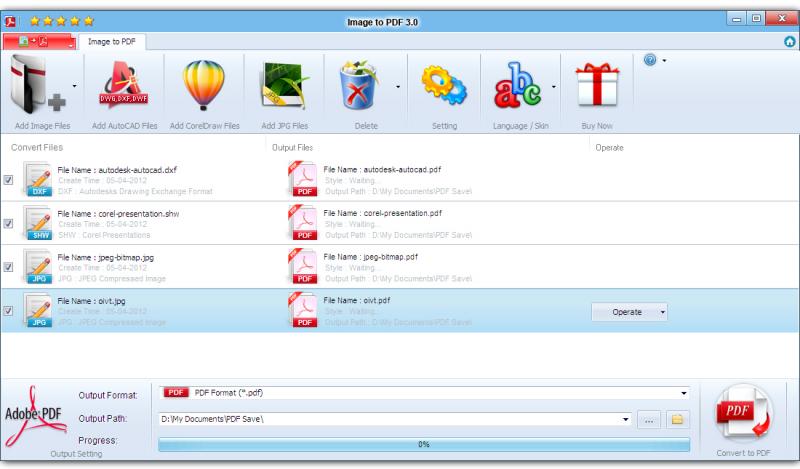Click the Operate button for oivt.jpg
Screen dimensions: 800x469
coord(628,312)
